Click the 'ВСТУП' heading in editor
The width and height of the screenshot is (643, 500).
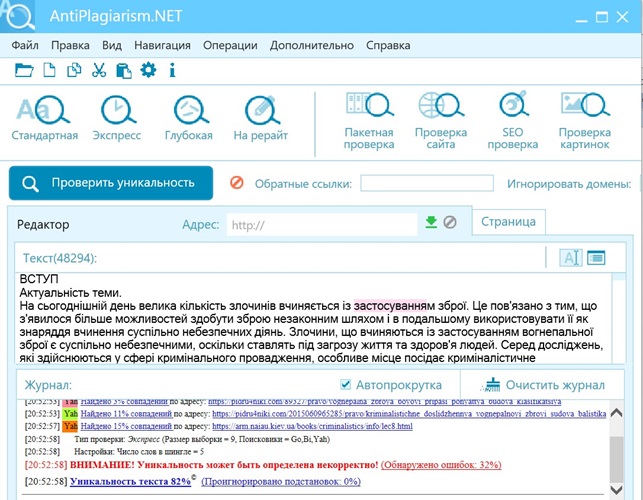click(x=39, y=279)
